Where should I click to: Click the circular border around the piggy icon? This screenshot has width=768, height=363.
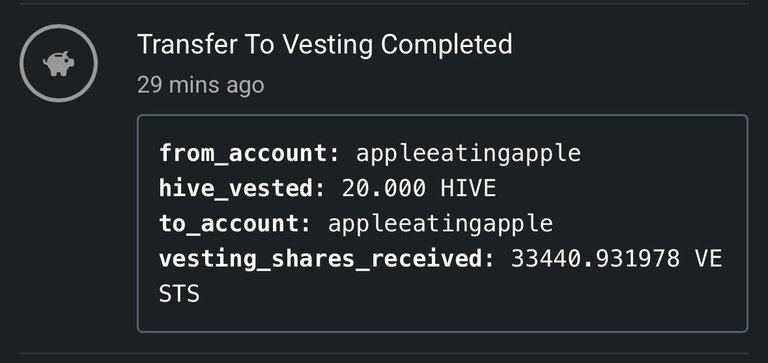(x=59, y=25)
